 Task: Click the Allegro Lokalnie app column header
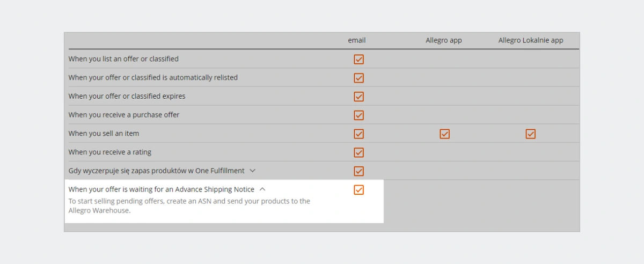[x=531, y=40]
